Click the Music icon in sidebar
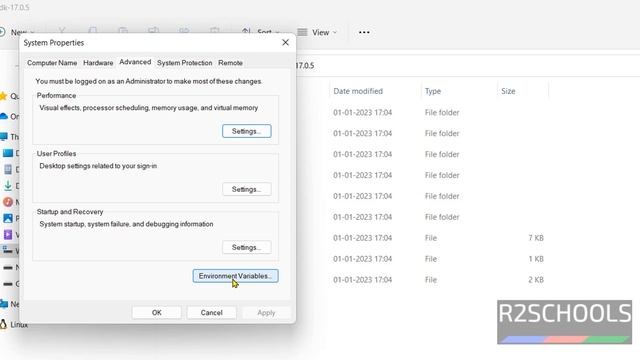 (8, 202)
